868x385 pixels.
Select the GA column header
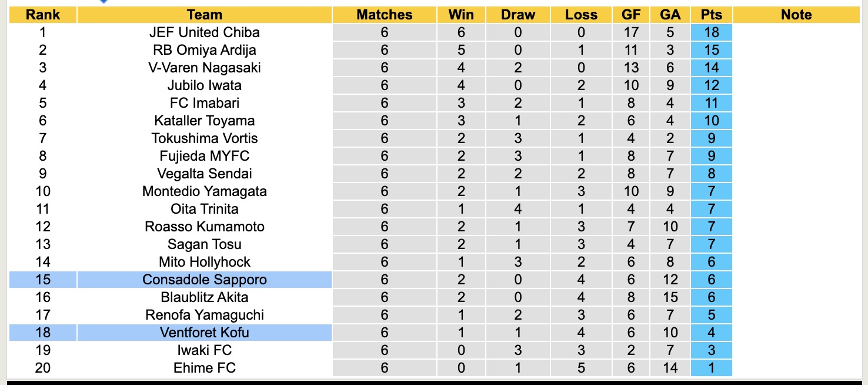(670, 15)
